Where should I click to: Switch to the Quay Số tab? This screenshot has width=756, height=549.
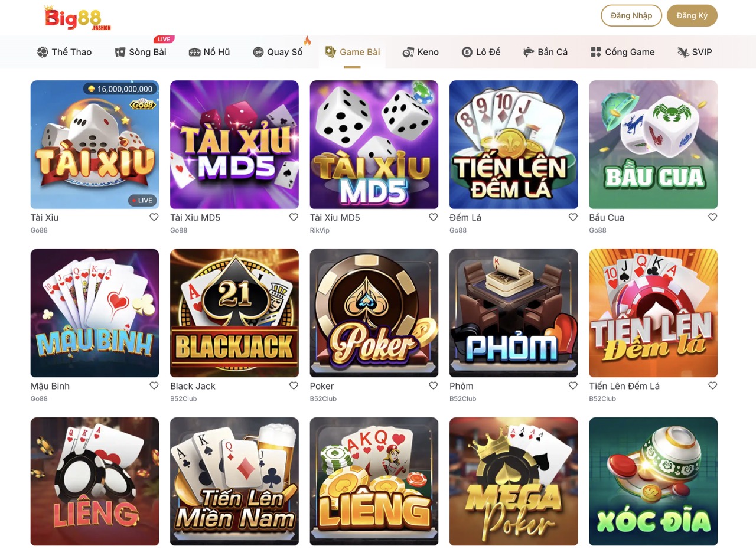pyautogui.click(x=278, y=52)
